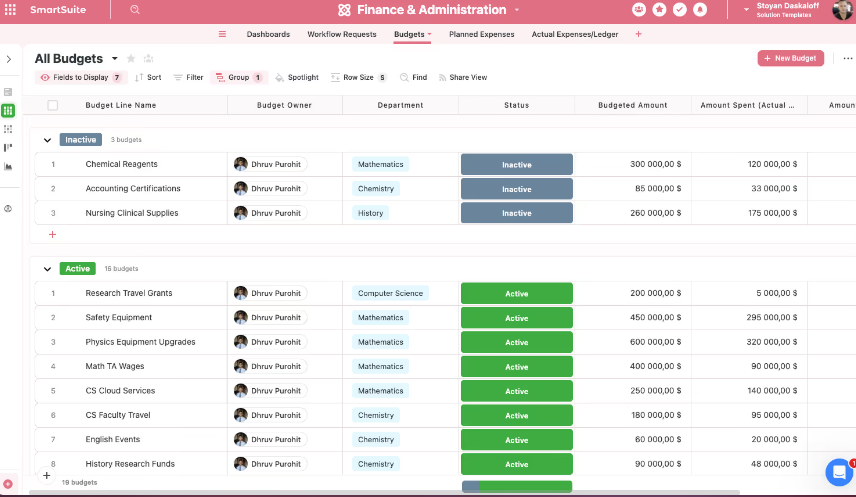Viewport: 856px width, 497px height.
Task: Click Computer Science department tag
Action: pyautogui.click(x=390, y=293)
